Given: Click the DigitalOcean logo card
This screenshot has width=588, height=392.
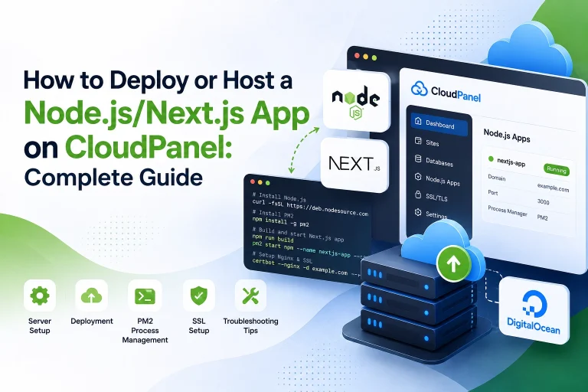Looking at the screenshot, I should coord(533,311).
